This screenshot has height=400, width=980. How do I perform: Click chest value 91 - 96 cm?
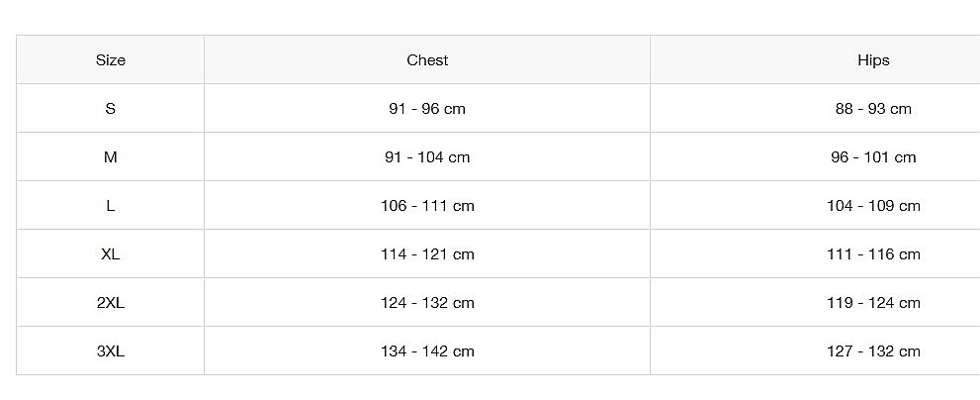click(427, 108)
